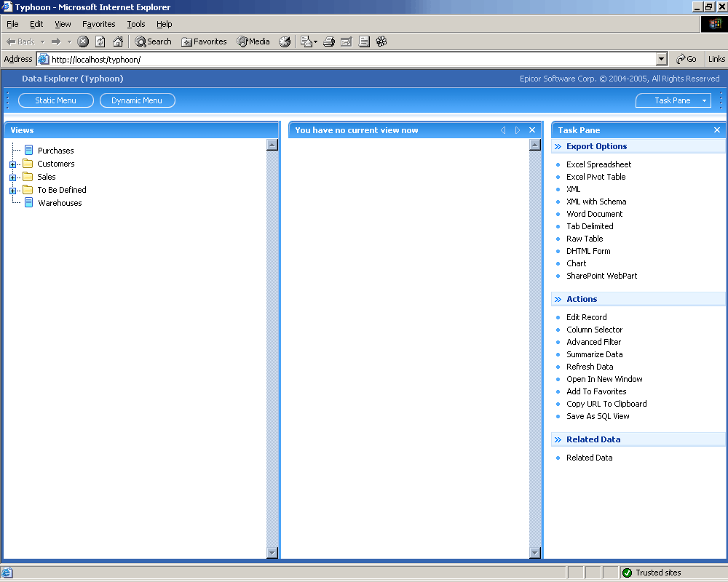Image resolution: width=728 pixels, height=582 pixels.
Task: Choose the Chart export option
Action: coord(576,263)
